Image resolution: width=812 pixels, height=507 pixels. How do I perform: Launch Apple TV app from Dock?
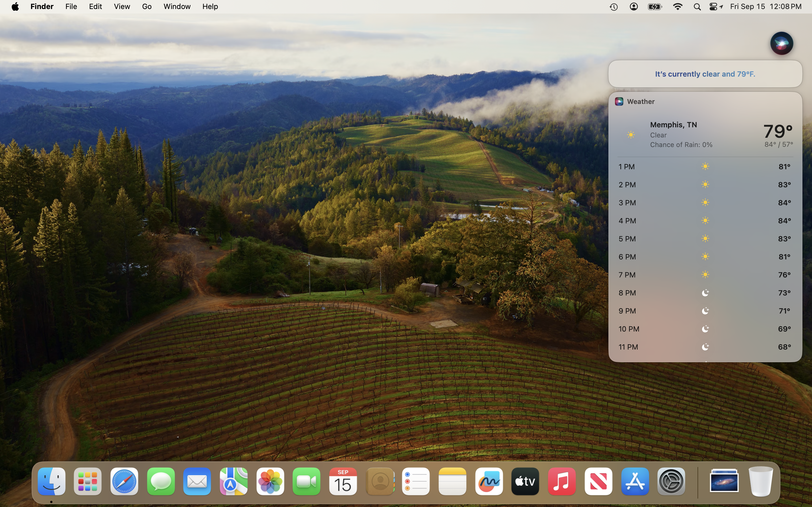click(525, 482)
